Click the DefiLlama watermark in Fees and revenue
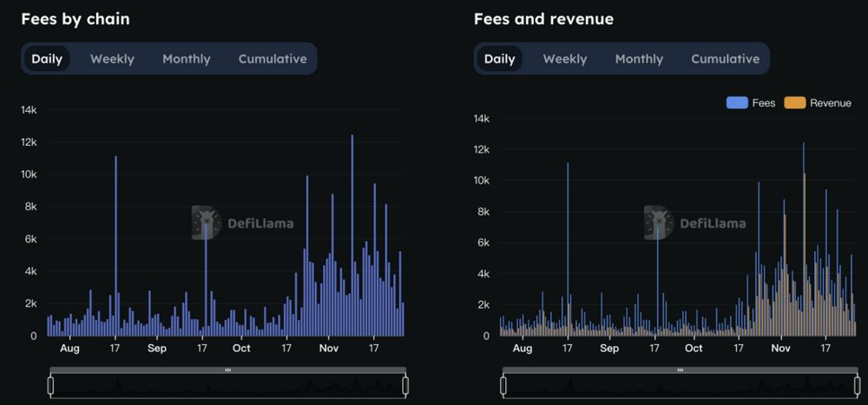The height and width of the screenshot is (405, 868). click(694, 223)
